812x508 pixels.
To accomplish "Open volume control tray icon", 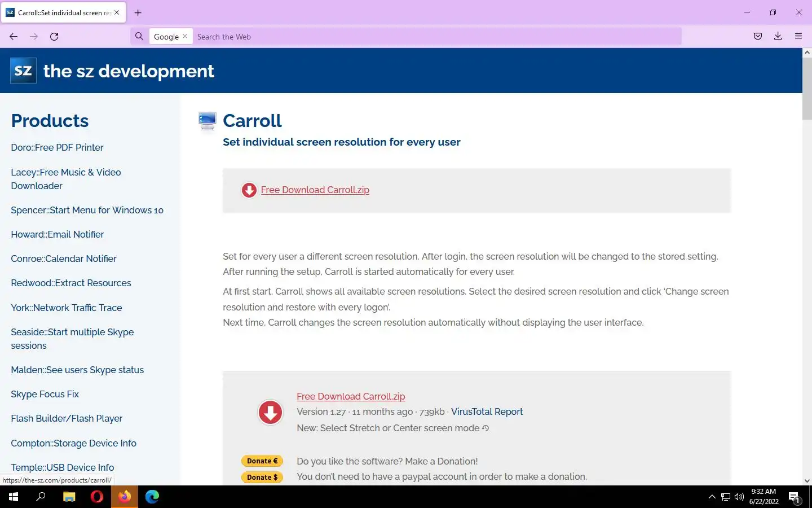I will (739, 497).
